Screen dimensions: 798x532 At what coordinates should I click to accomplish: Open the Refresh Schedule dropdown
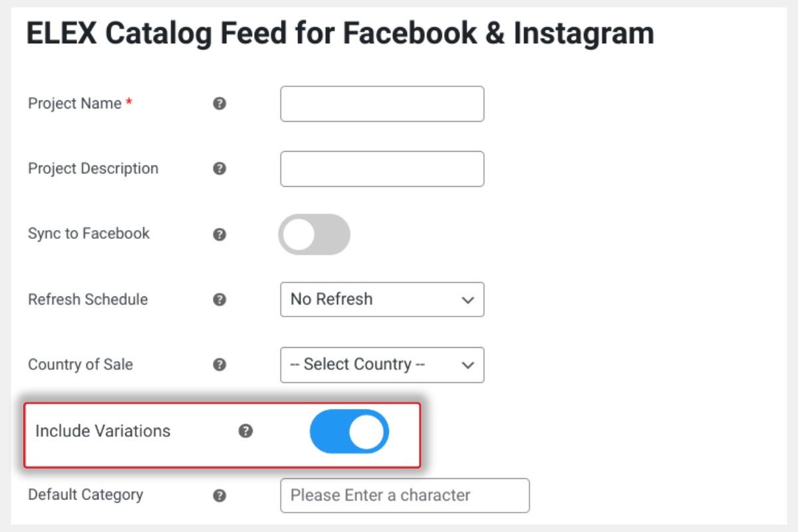click(x=382, y=300)
